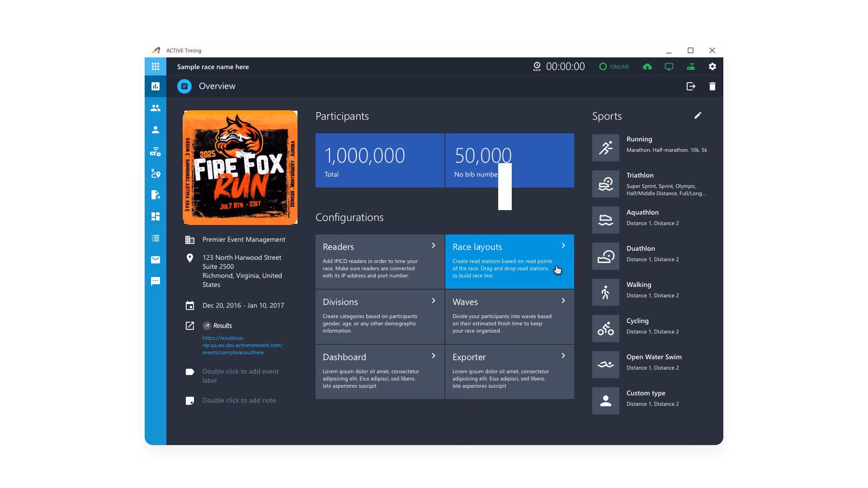868x488 pixels.
Task: Open the list view sidebar icon
Action: 156,238
